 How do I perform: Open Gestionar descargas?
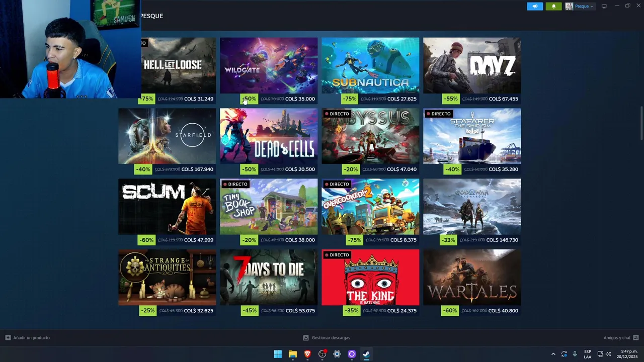pyautogui.click(x=331, y=338)
